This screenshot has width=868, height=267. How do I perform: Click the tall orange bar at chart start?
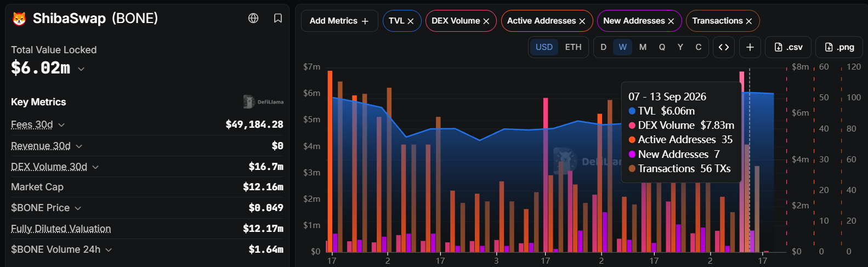(x=330, y=161)
